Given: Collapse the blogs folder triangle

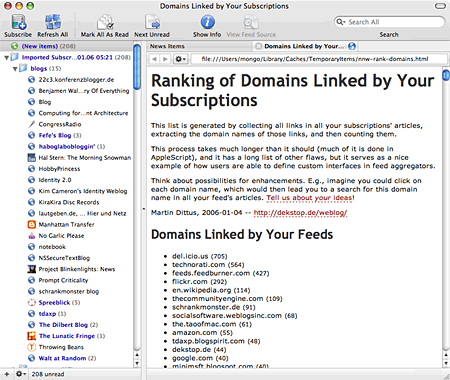Looking at the screenshot, I should (x=15, y=69).
